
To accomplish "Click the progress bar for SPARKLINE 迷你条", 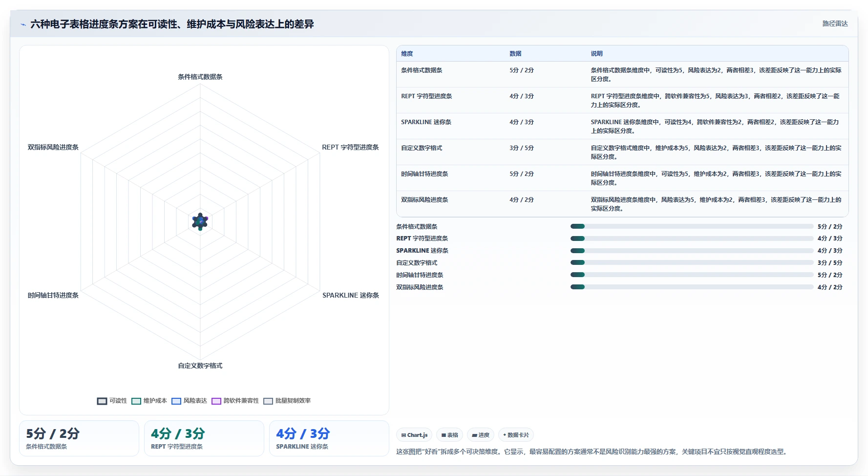I will tap(692, 251).
